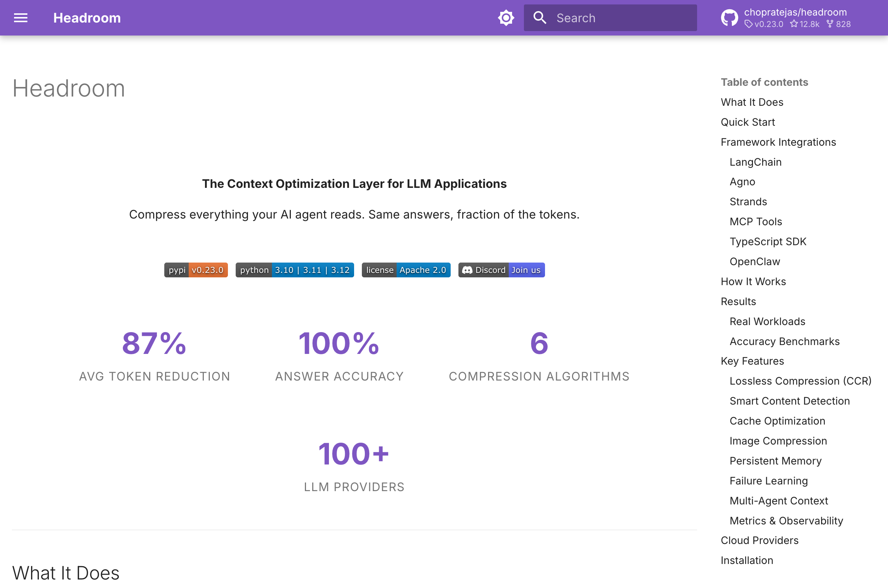Jump to What It Does section
The image size is (888, 588).
[x=752, y=102]
